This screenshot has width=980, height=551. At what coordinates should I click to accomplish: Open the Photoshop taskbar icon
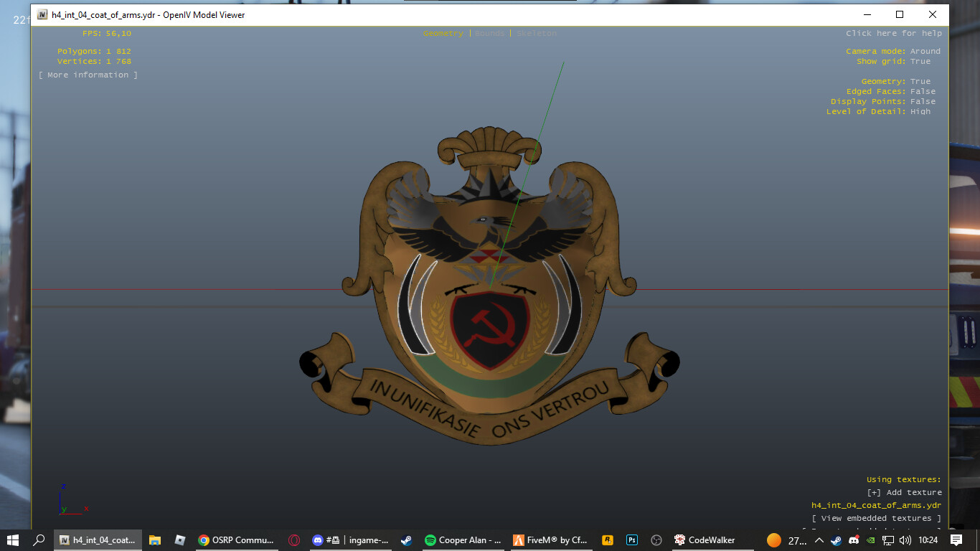[632, 540]
